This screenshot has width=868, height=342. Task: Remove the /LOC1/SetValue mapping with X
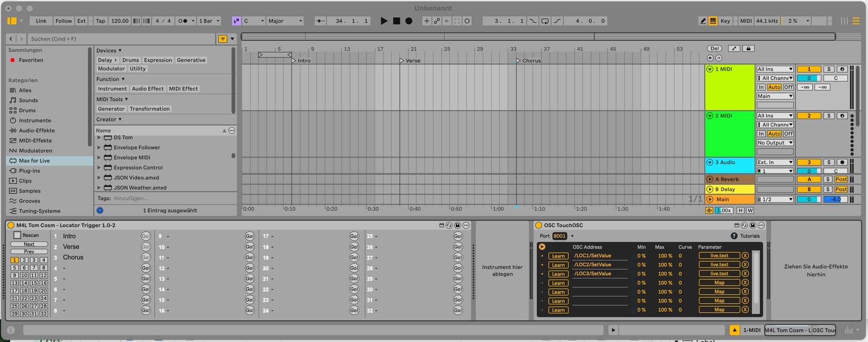pos(745,256)
